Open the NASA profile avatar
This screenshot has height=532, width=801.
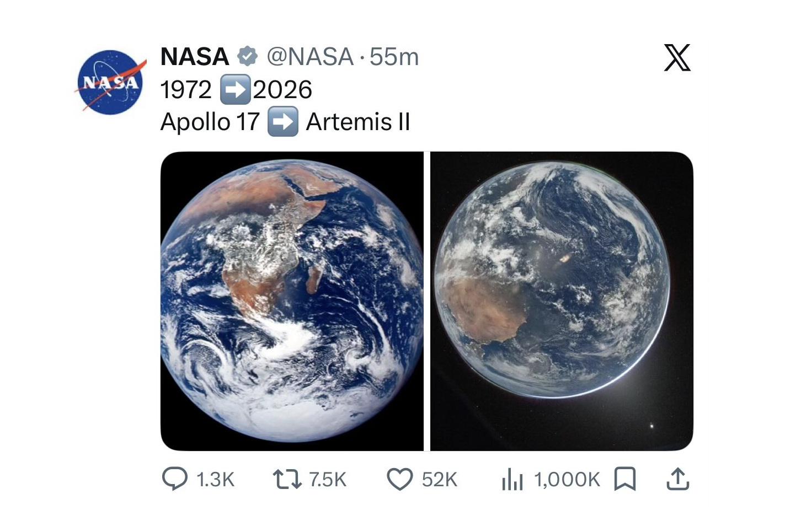click(x=110, y=82)
